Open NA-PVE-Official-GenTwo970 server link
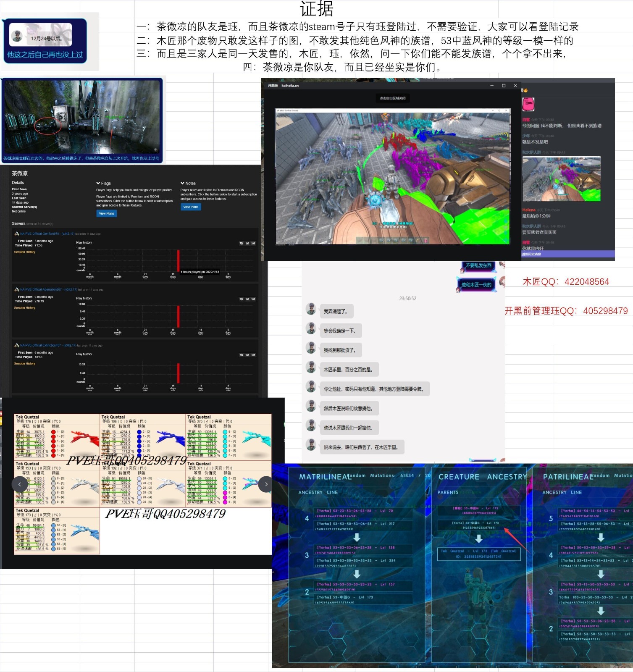 tap(47, 234)
